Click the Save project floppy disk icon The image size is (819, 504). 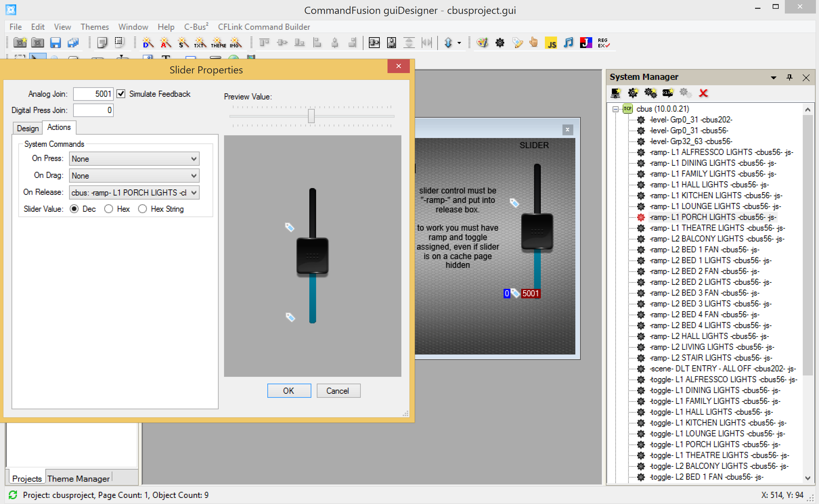[x=56, y=43]
